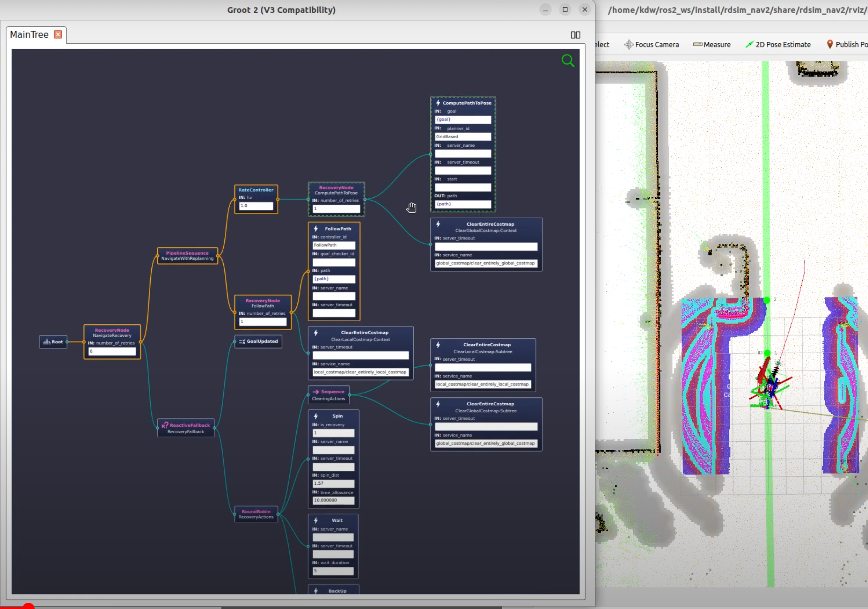868x609 pixels.
Task: Activate the 2D Pose Estimate tool
Action: (x=778, y=44)
